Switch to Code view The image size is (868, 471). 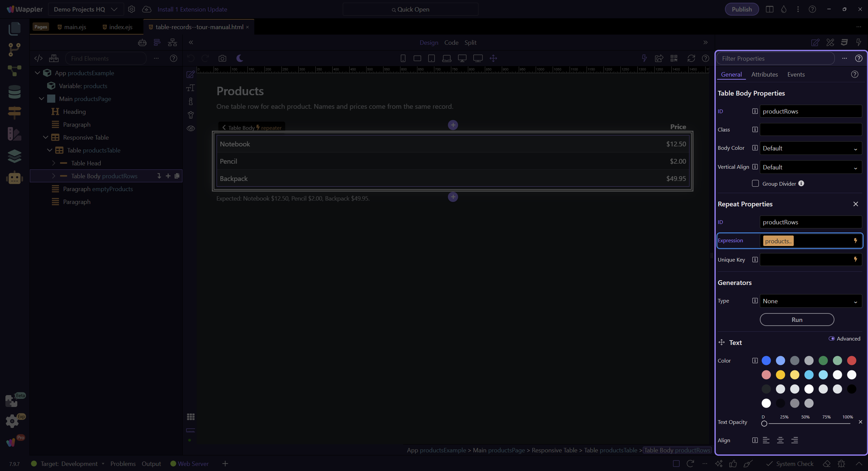[451, 43]
